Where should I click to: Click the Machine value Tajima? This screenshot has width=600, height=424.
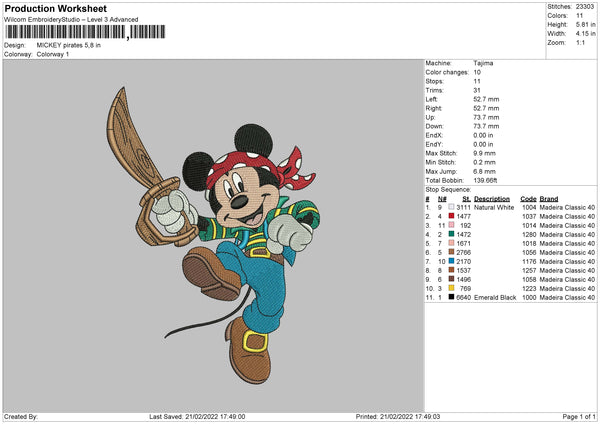483,63
